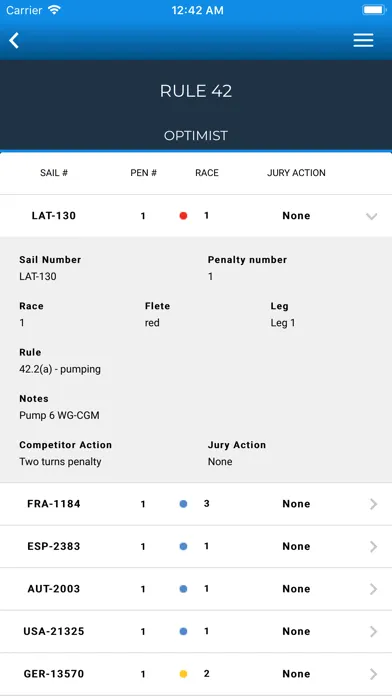The image size is (392, 696).
Task: Tap the Wi-Fi icon in status bar
Action: click(x=54, y=10)
